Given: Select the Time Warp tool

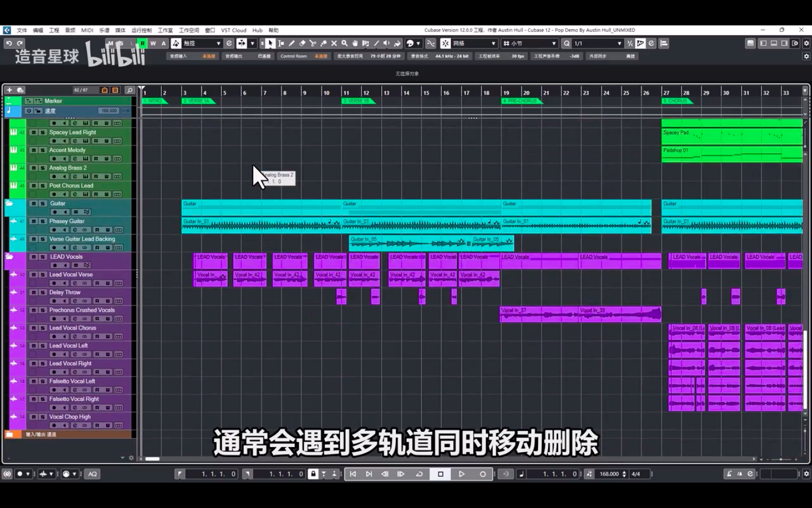Looking at the screenshot, I should pyautogui.click(x=365, y=43).
